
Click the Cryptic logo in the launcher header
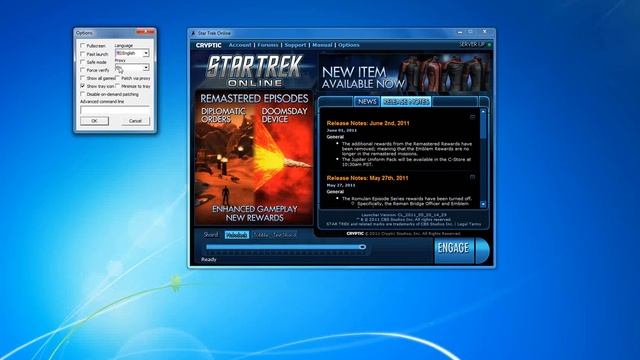(x=209, y=45)
